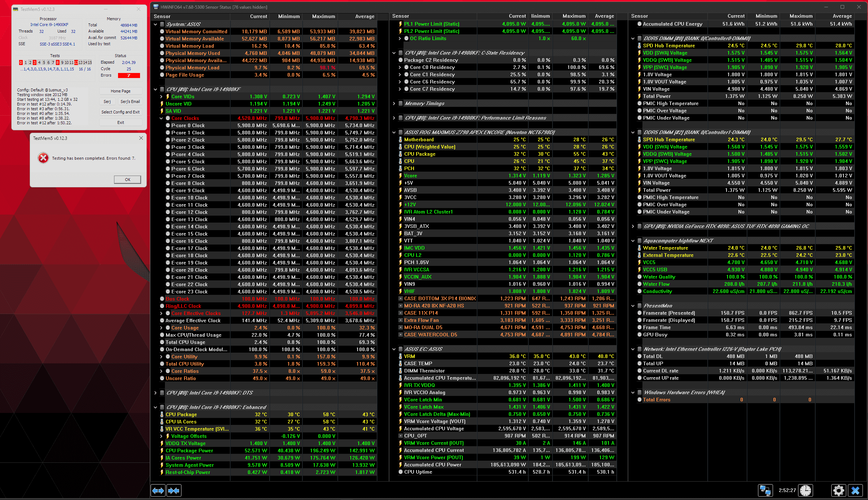Viewport: 868px width, 500px height.
Task: Click the blue X close sensors icon
Action: tap(855, 490)
